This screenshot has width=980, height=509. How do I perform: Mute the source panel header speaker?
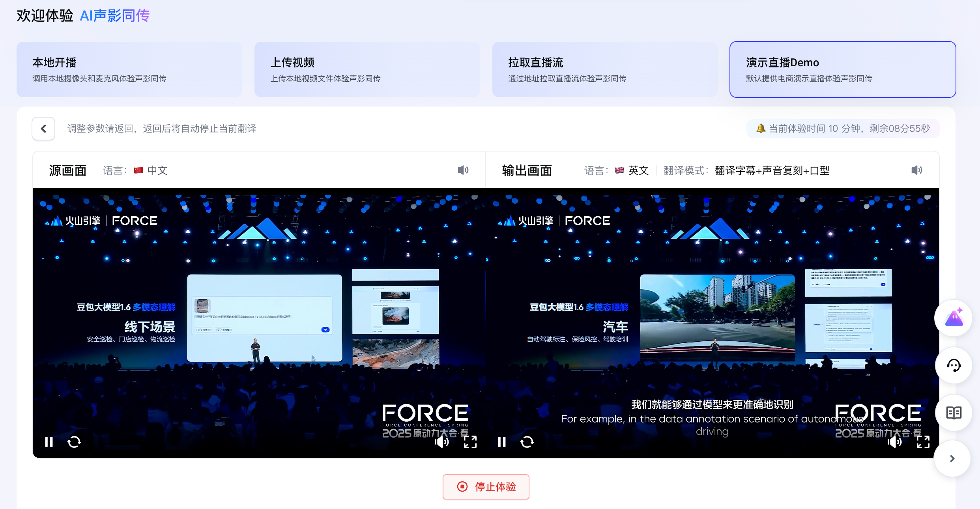tap(463, 170)
